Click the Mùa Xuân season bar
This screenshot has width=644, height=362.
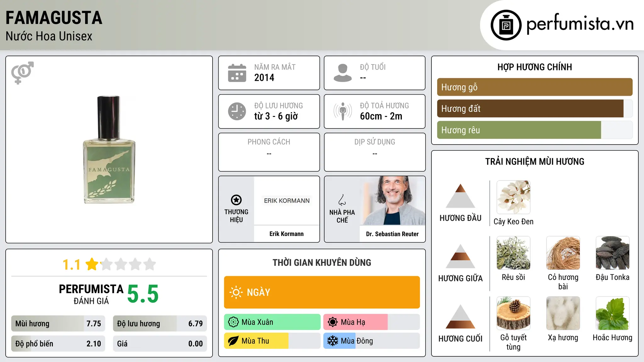[272, 322]
